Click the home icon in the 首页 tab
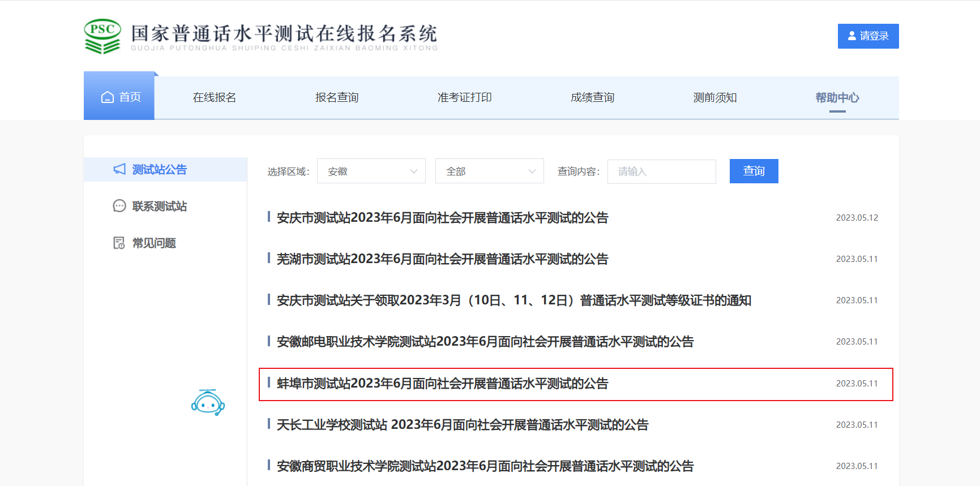 pos(108,97)
